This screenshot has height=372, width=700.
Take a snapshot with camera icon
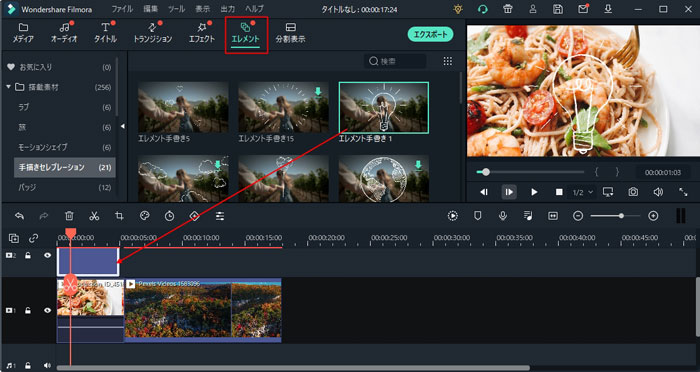click(633, 192)
